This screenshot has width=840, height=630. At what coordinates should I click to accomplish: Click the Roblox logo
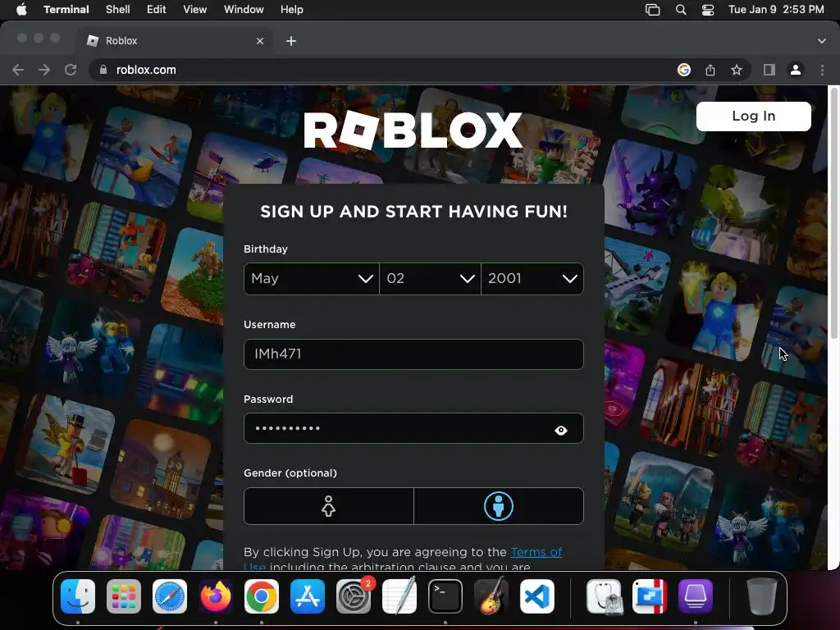tap(413, 130)
